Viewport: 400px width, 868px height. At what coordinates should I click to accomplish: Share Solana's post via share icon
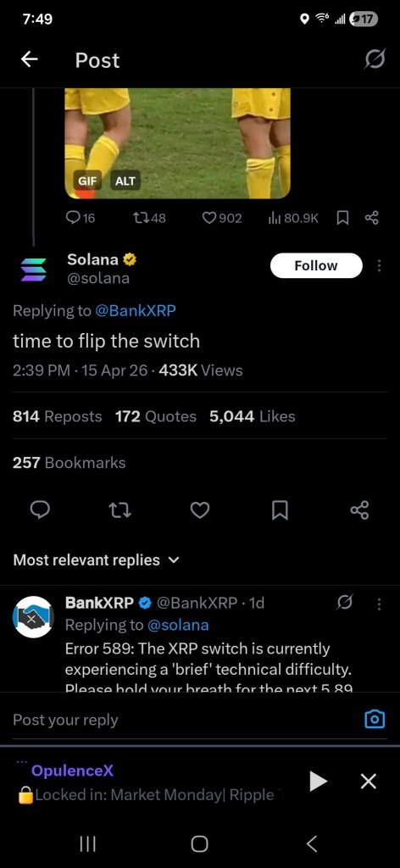[359, 509]
